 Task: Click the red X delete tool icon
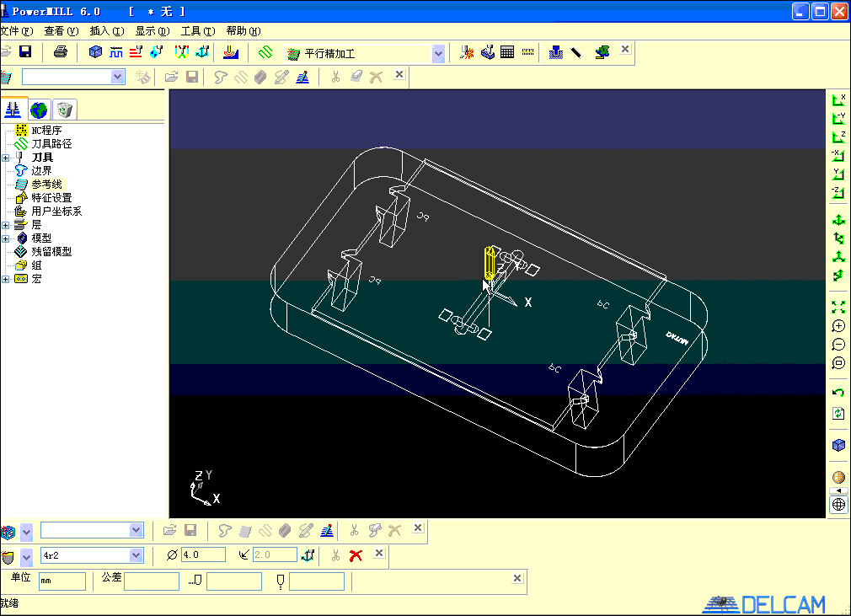coord(356,556)
